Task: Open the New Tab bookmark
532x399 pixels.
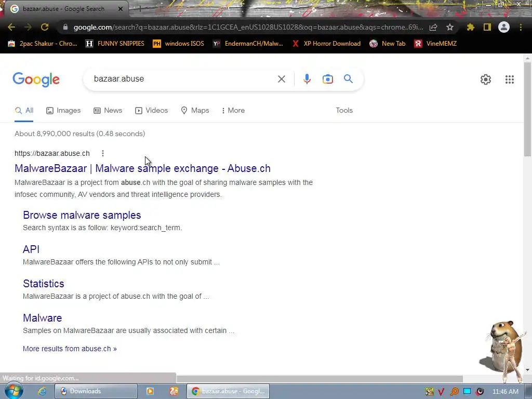Action: coord(388,44)
